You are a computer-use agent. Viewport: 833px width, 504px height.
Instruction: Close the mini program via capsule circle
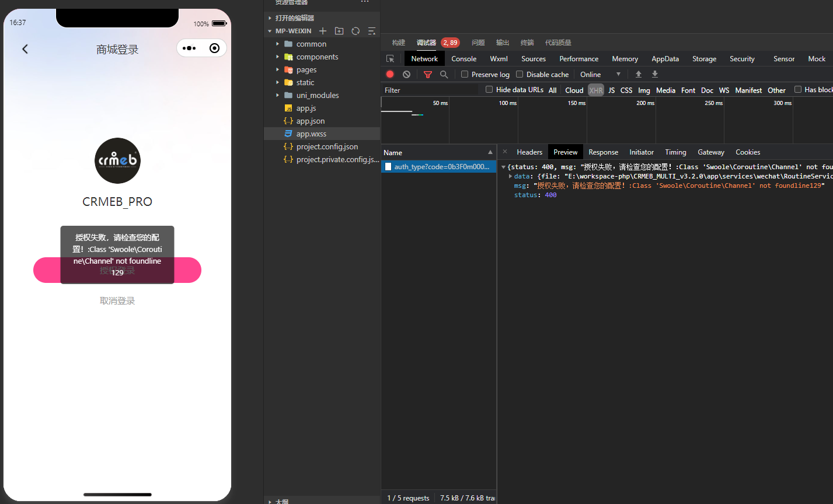(x=214, y=48)
